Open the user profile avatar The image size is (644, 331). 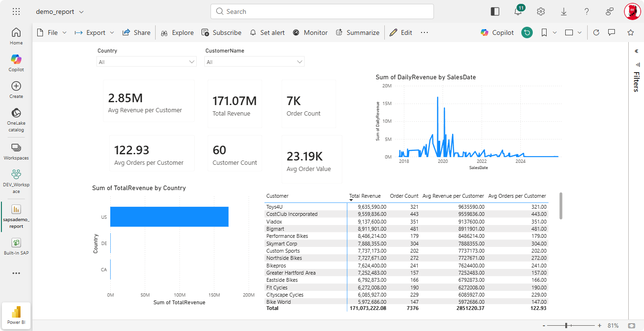pyautogui.click(x=632, y=11)
